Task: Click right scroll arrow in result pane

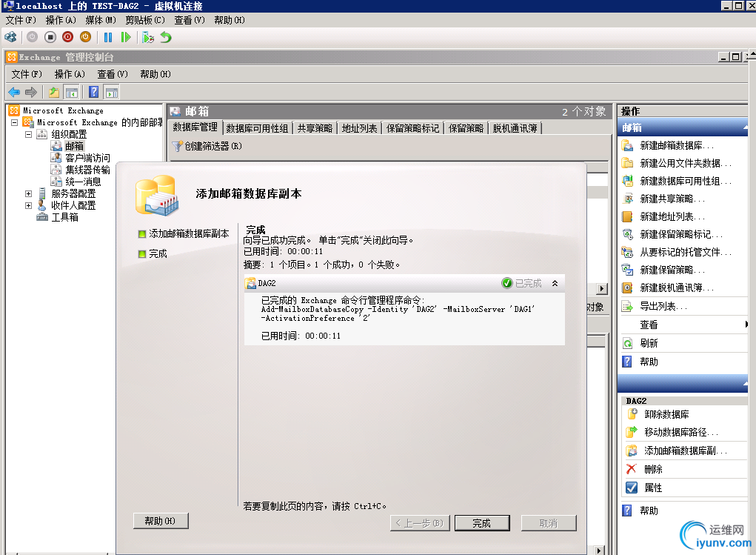Action: pos(601,289)
